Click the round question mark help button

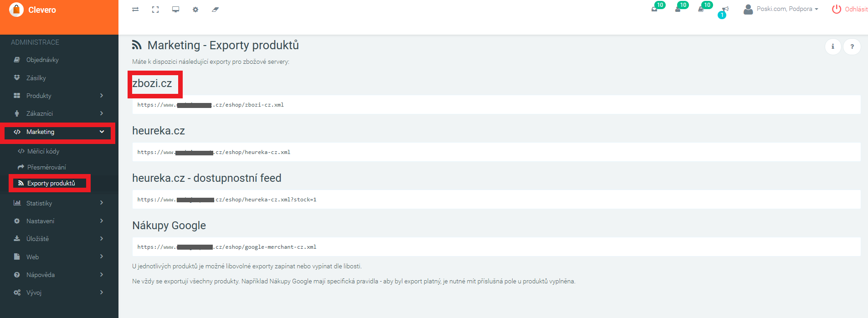click(852, 46)
